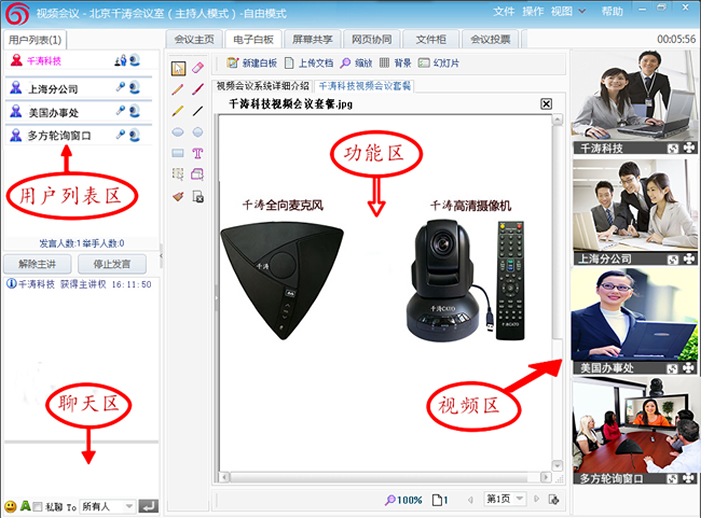Open the 所有人 chat recipient dropdown
This screenshot has width=701, height=518.
[x=108, y=506]
